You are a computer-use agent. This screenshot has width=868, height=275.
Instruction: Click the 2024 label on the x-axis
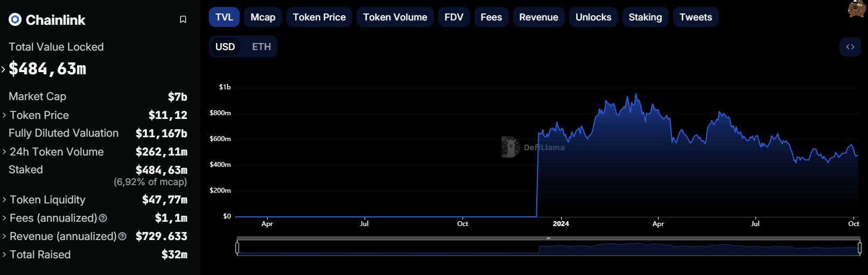561,223
